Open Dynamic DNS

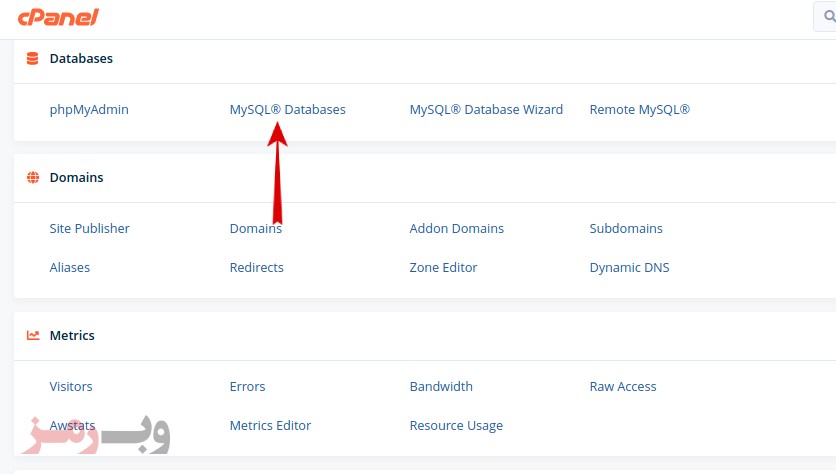629,267
